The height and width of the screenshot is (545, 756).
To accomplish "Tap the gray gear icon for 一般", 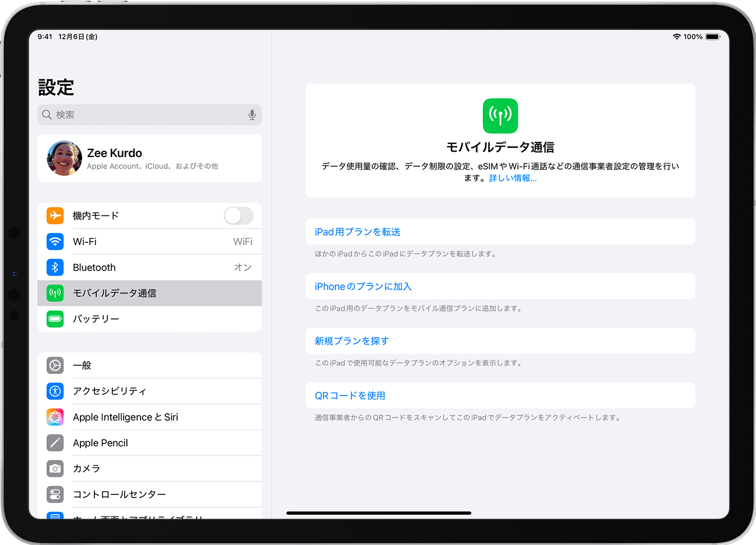I will pos(55,365).
